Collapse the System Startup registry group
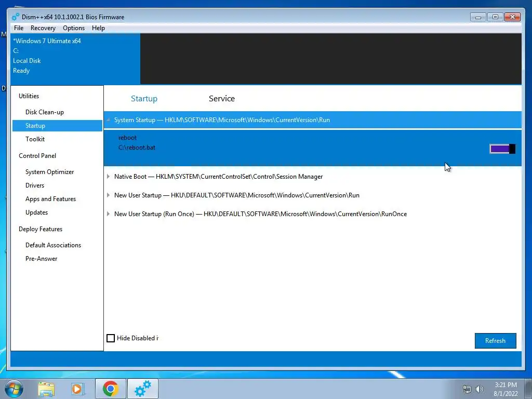The image size is (532, 399). [x=108, y=120]
